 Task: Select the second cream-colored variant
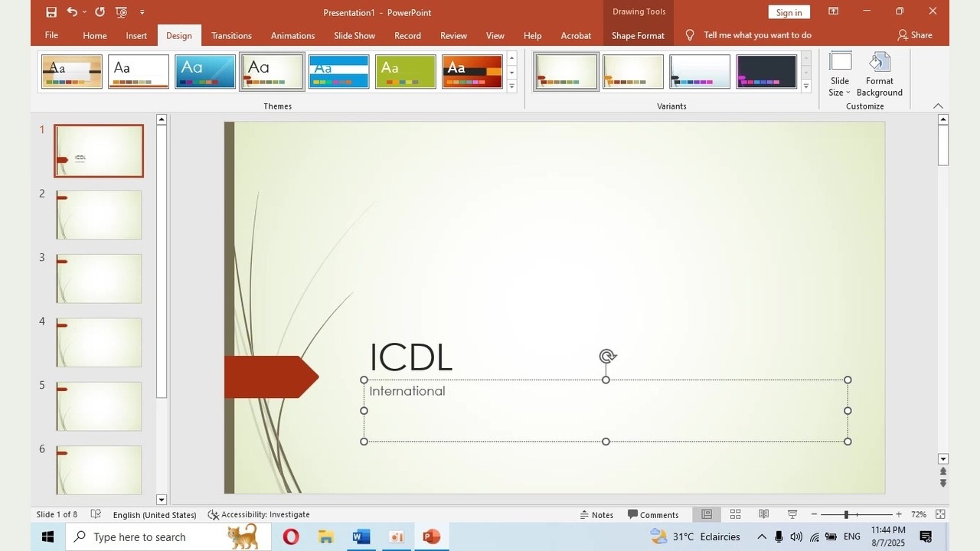[x=633, y=71]
